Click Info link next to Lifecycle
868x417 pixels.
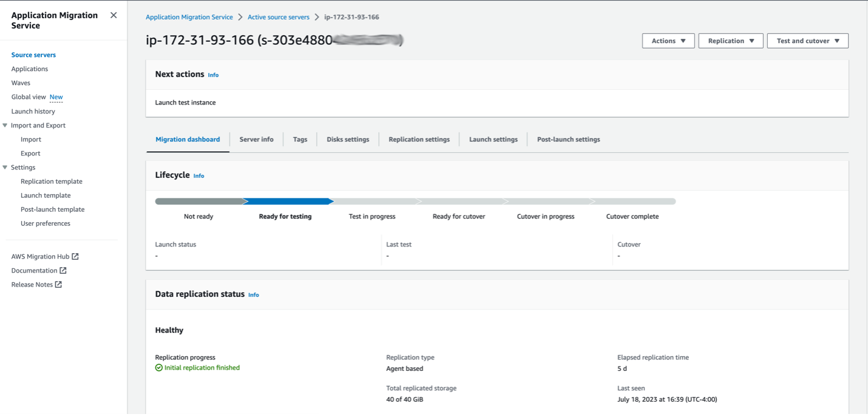click(x=198, y=176)
